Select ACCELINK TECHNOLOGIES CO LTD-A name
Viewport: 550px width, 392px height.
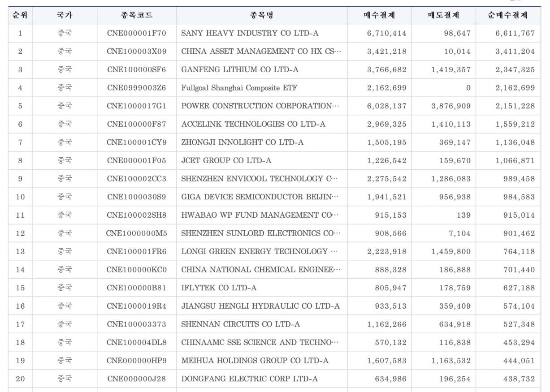(254, 124)
